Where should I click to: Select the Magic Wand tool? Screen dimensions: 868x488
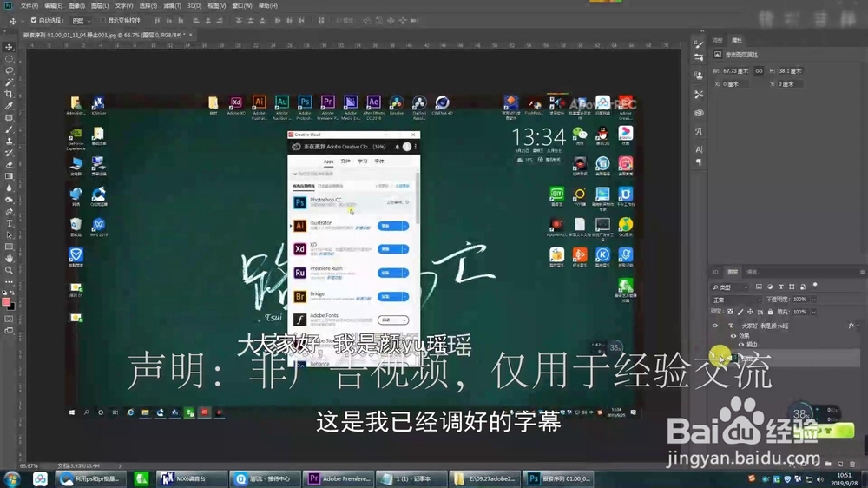point(9,82)
